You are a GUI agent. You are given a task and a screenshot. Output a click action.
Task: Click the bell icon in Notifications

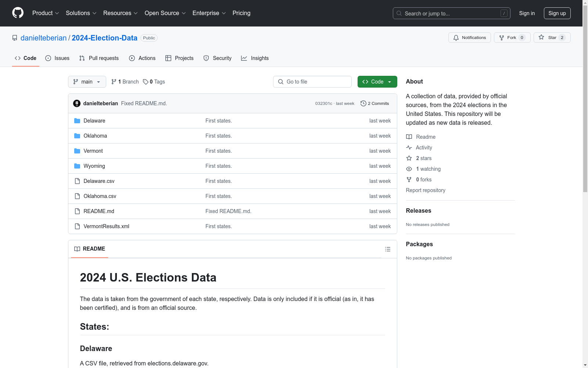click(x=456, y=38)
